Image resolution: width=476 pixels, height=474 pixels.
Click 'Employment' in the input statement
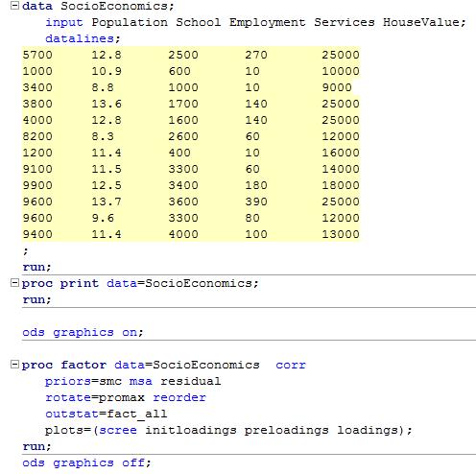pyautogui.click(x=268, y=22)
